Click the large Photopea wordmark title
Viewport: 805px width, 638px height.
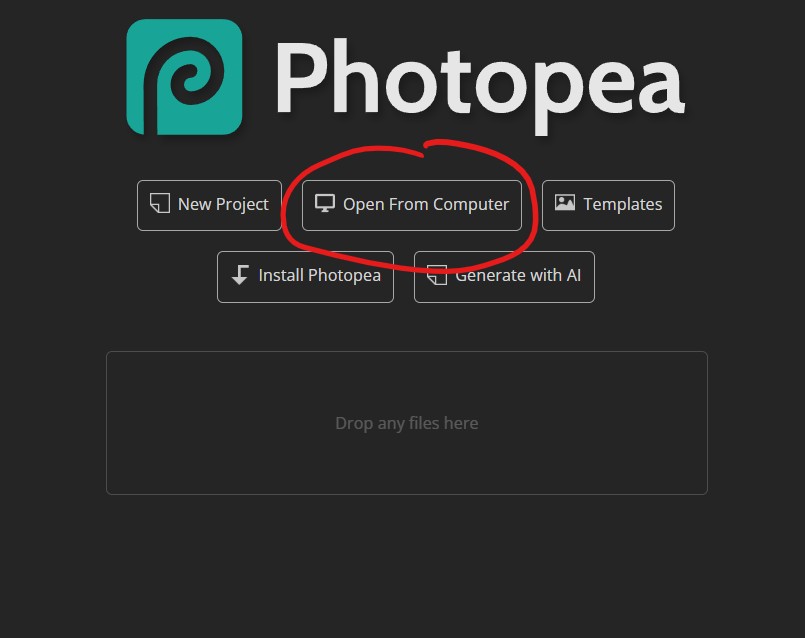(x=480, y=85)
